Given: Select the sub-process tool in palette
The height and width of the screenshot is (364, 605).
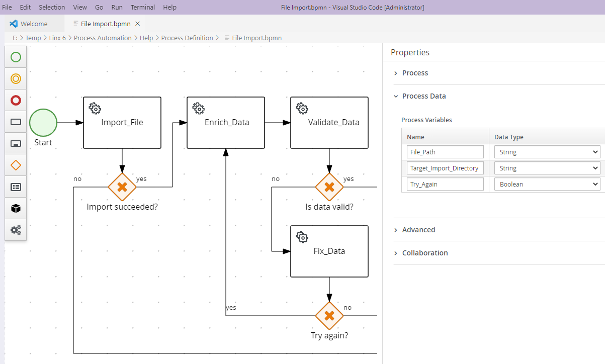Looking at the screenshot, I should click(x=16, y=143).
